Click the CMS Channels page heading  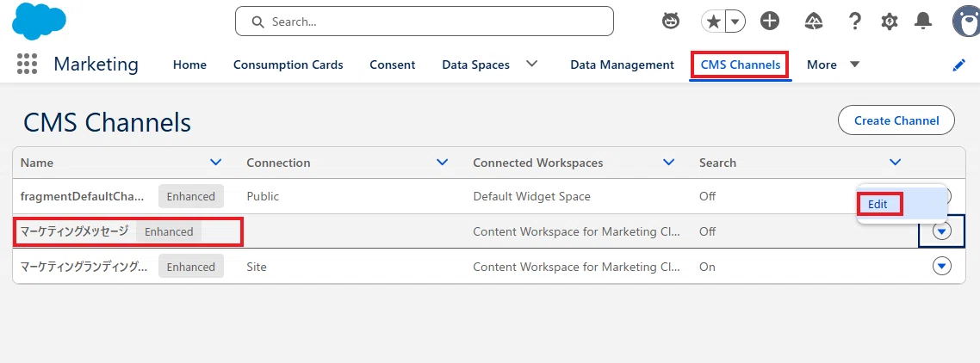click(107, 122)
